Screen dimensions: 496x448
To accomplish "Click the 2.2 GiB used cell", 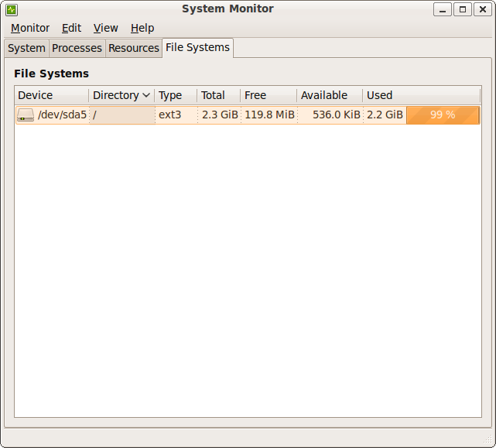I will coord(385,115).
